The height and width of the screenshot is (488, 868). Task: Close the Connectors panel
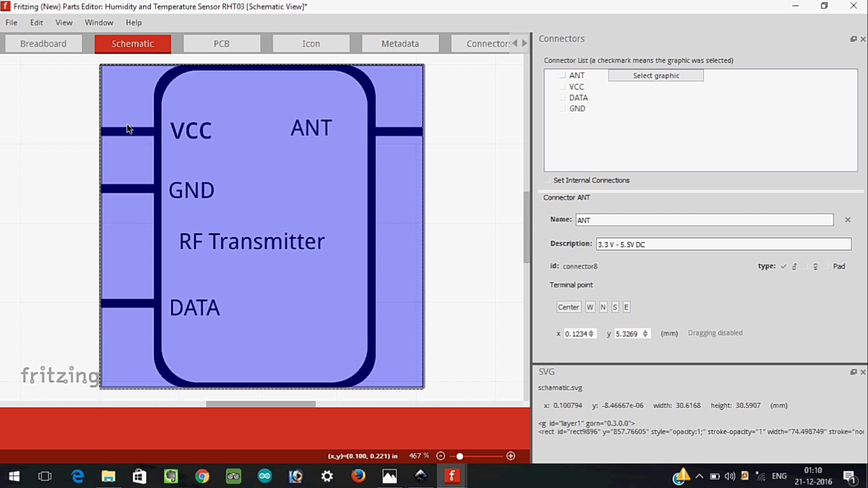(863, 39)
